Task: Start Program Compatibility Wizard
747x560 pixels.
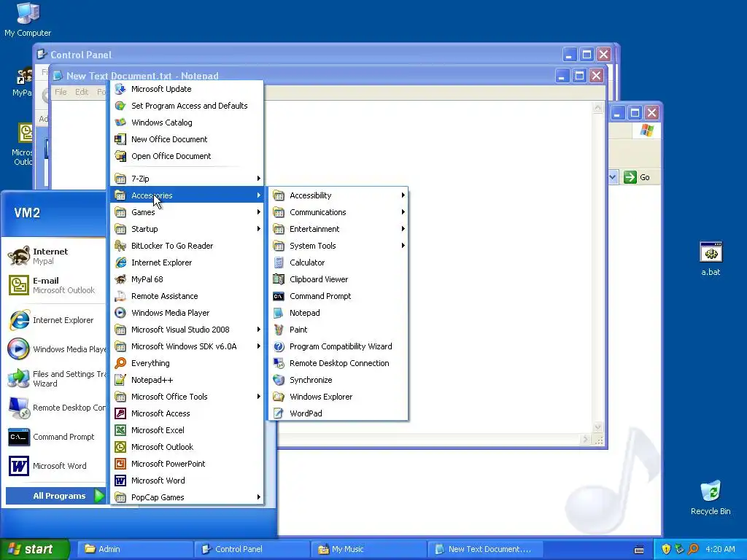Action: click(x=338, y=346)
